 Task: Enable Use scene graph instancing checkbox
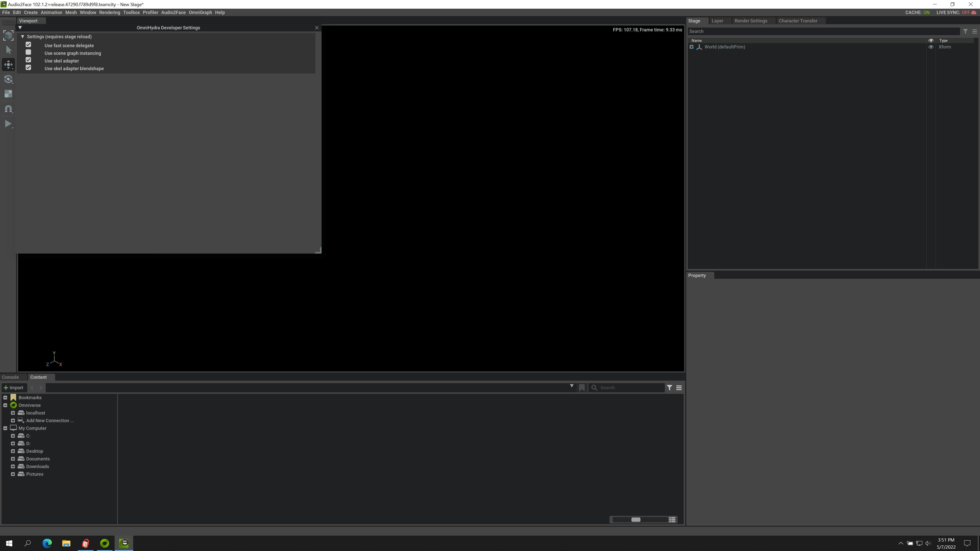(x=29, y=53)
